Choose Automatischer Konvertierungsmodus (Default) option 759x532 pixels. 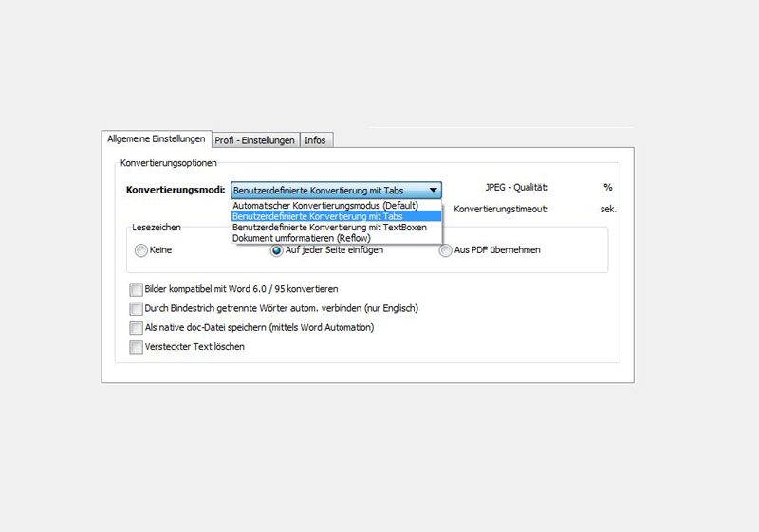click(337, 206)
